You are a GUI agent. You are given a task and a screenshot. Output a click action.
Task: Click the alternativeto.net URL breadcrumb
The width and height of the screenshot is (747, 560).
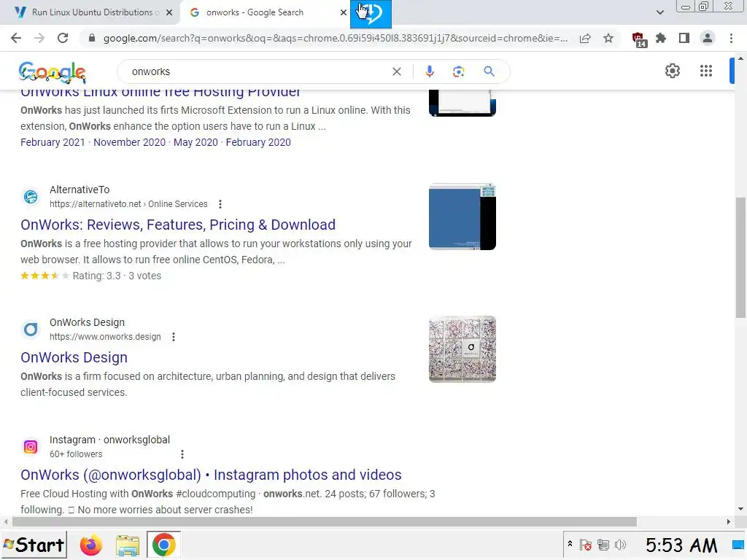point(128,204)
